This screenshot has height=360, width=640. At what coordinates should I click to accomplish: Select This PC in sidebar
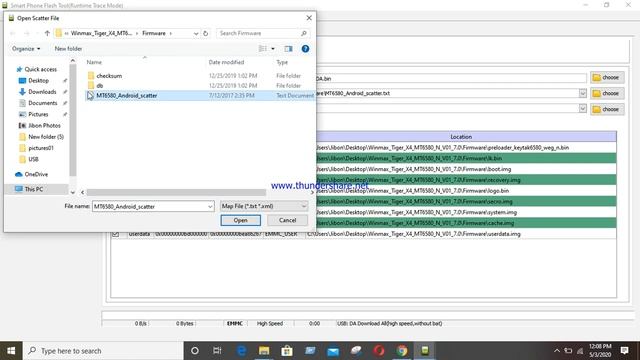(33, 189)
